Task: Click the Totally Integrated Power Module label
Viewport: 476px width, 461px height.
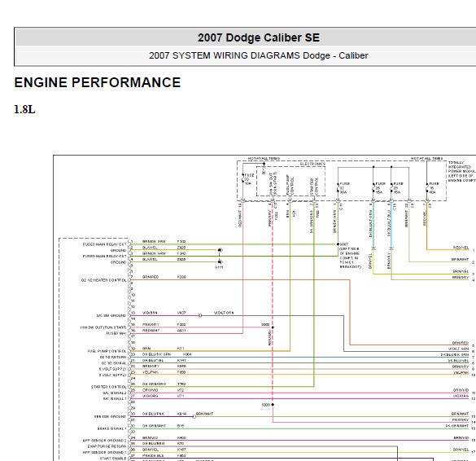Action: (461, 171)
